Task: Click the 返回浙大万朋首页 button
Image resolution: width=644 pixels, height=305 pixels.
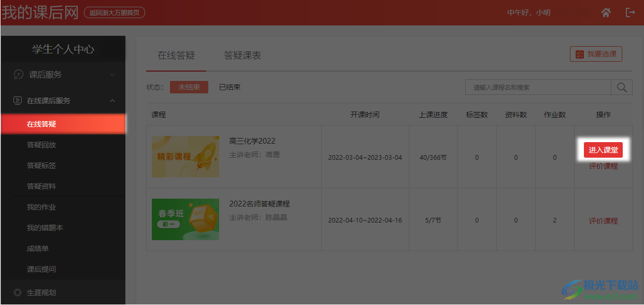Action: coord(114,13)
